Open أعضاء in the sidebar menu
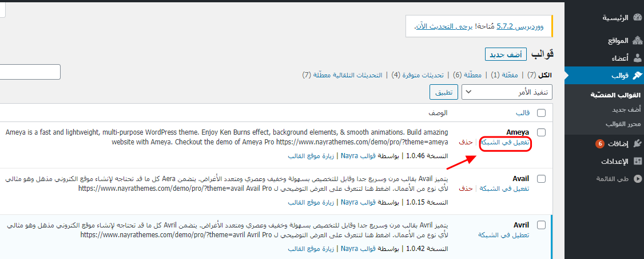The image size is (644, 259). coord(620,58)
